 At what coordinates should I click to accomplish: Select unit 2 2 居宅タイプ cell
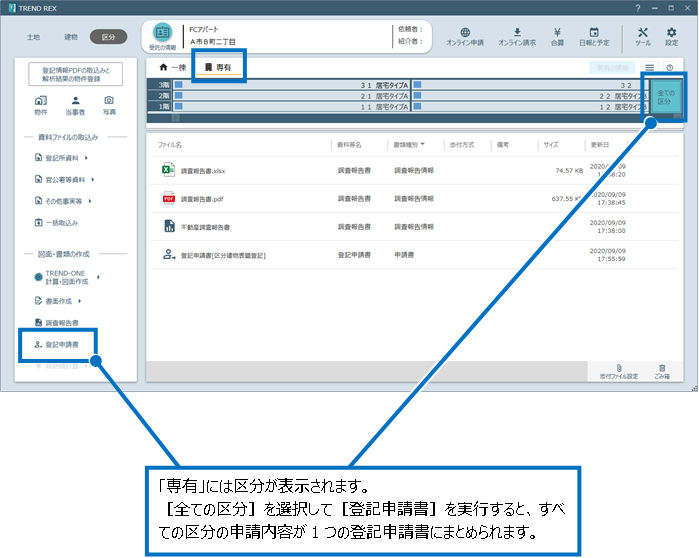[x=530, y=95]
